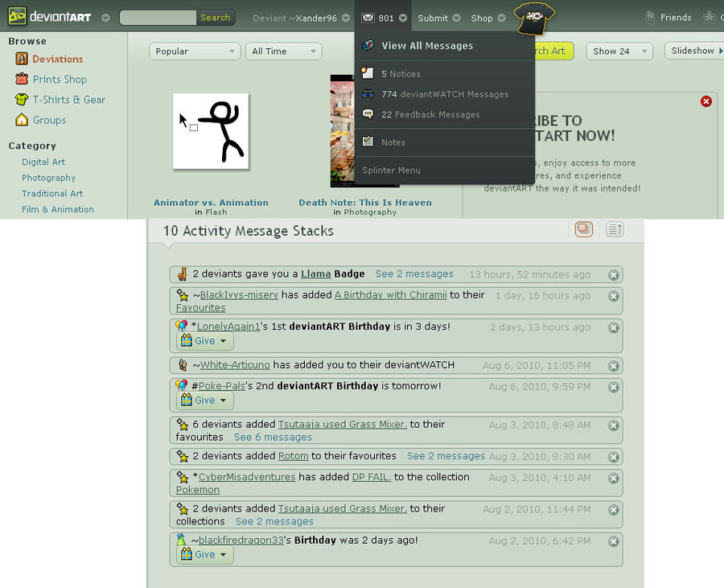The image size is (724, 588).
Task: Click the Slideshow button
Action: coord(694,51)
